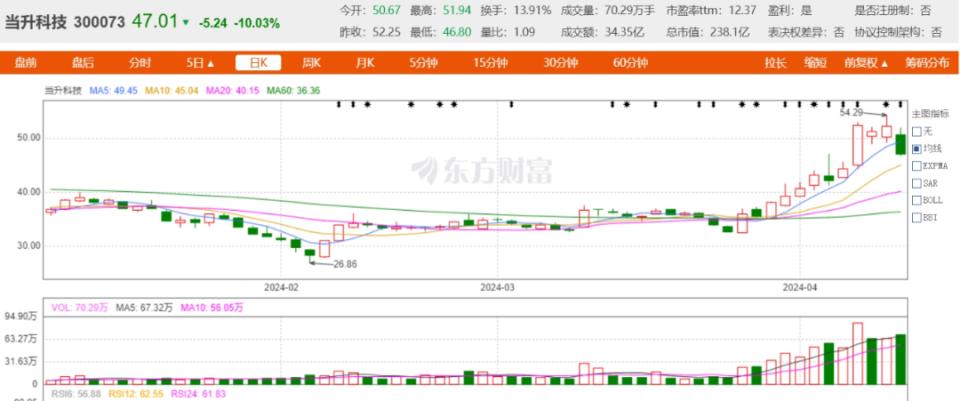Screen dimensions: 960x401
Task: Switch to the 日K tab
Action: [258, 62]
